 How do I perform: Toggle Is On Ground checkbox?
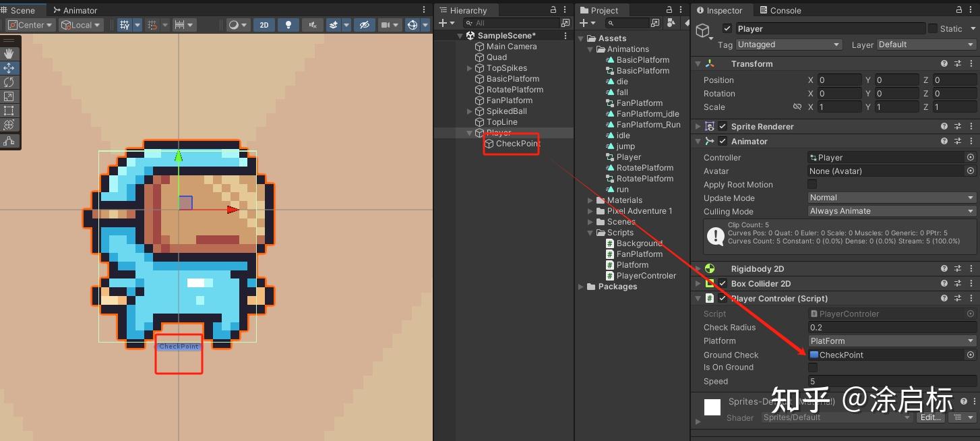tap(812, 367)
